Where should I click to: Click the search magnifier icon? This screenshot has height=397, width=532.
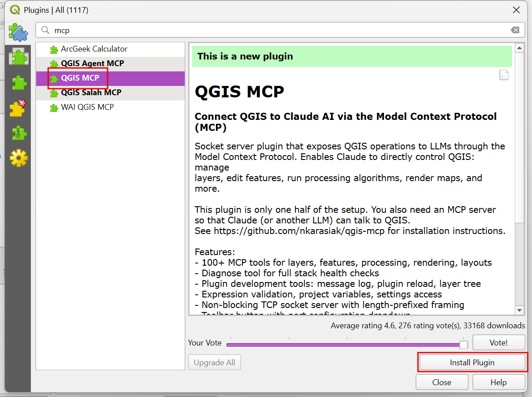click(45, 30)
